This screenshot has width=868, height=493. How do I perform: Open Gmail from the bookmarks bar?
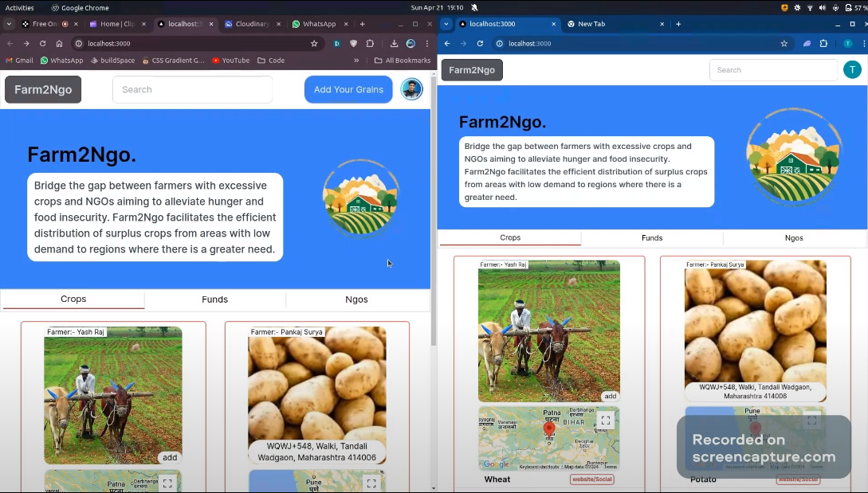(19, 60)
